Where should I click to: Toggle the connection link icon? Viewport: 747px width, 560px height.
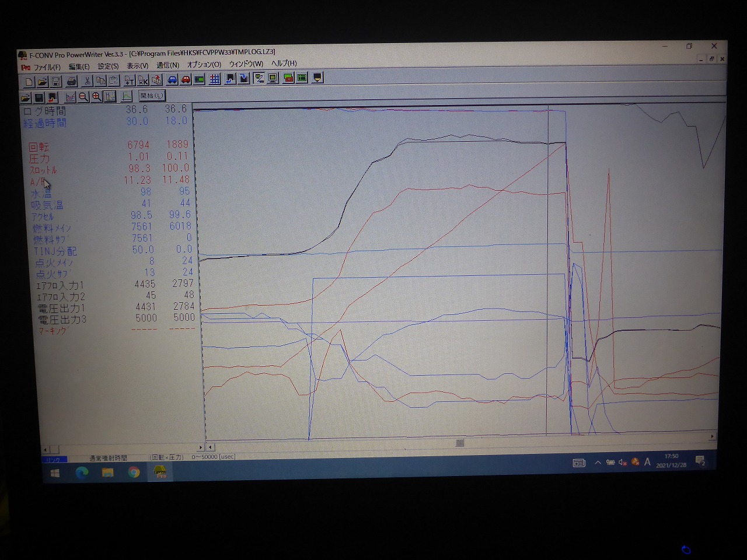[x=259, y=78]
